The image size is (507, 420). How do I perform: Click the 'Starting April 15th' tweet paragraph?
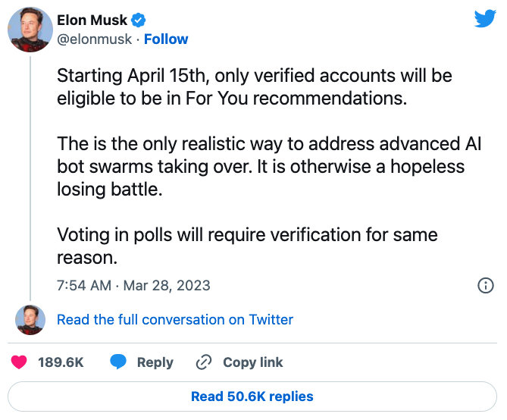coord(255,87)
